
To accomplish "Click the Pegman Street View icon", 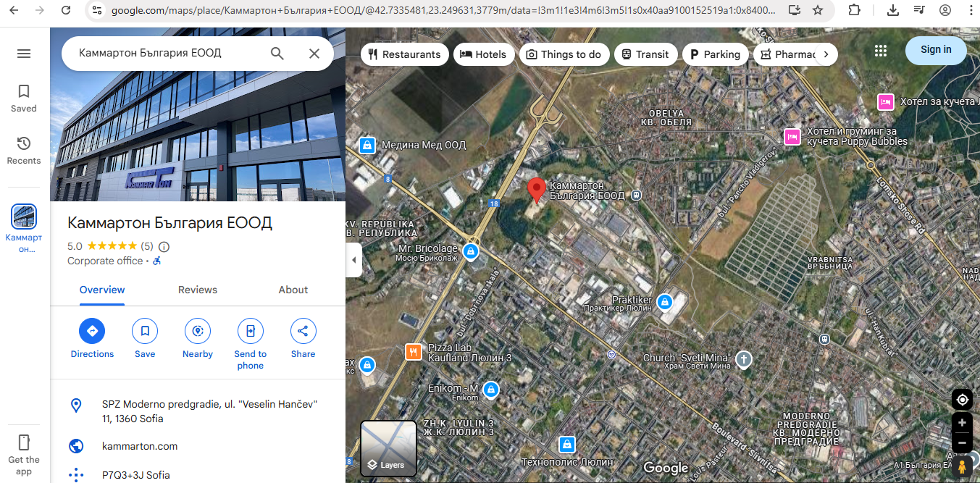I will point(962,467).
